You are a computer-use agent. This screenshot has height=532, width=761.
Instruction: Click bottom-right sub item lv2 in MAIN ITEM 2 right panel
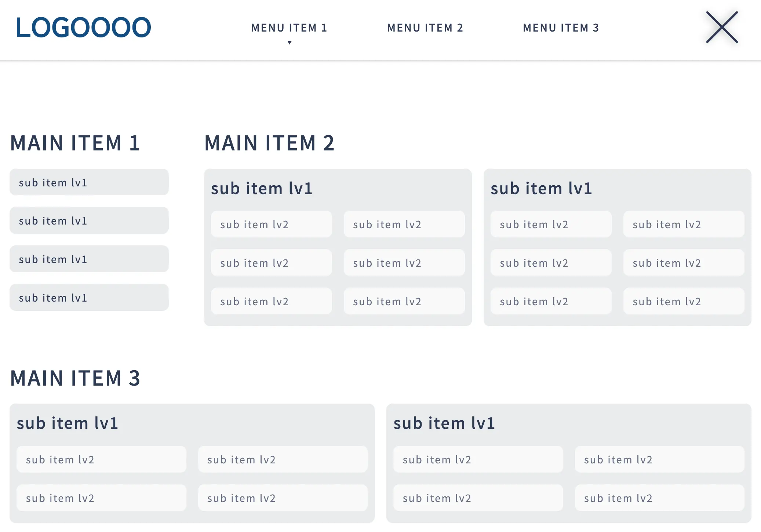click(684, 301)
